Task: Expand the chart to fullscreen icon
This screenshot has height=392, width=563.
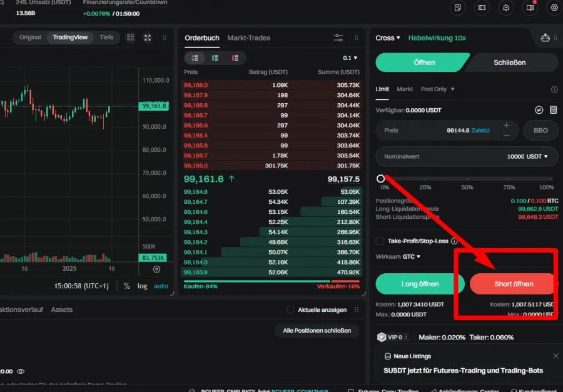Action: tap(147, 38)
